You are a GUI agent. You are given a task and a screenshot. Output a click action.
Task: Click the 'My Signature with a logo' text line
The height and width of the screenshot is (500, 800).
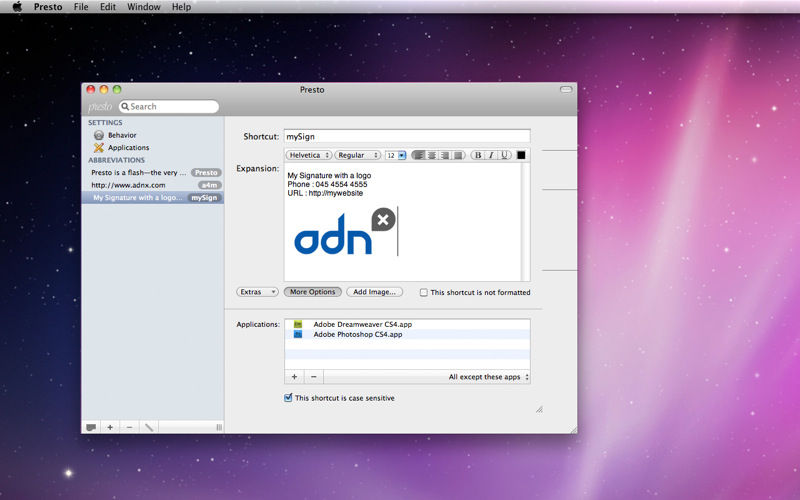click(x=329, y=175)
